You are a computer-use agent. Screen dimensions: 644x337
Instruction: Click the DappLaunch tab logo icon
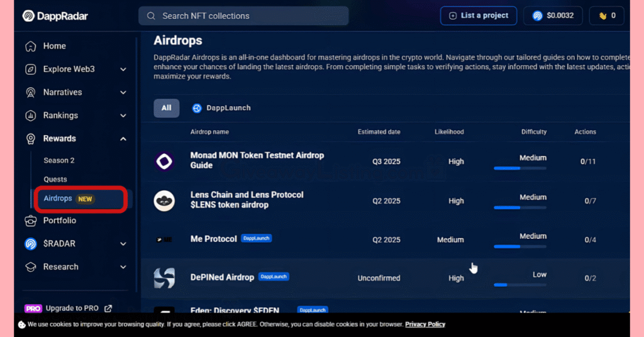pyautogui.click(x=197, y=108)
